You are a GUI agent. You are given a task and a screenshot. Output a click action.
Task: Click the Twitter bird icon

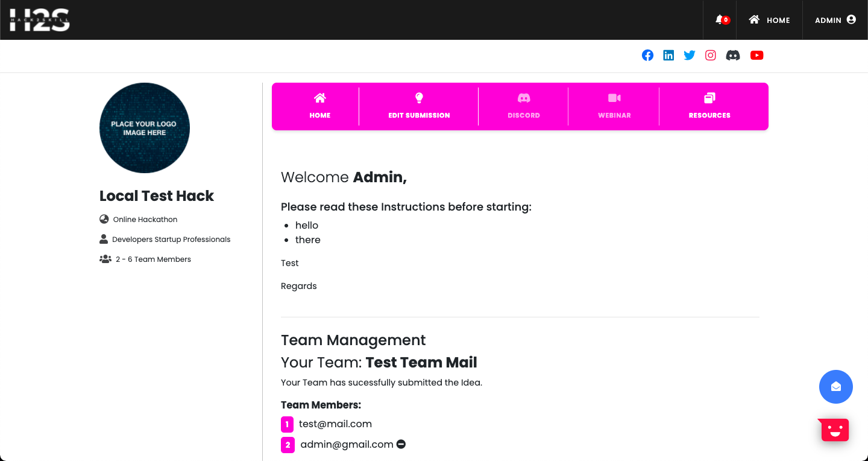click(x=690, y=56)
